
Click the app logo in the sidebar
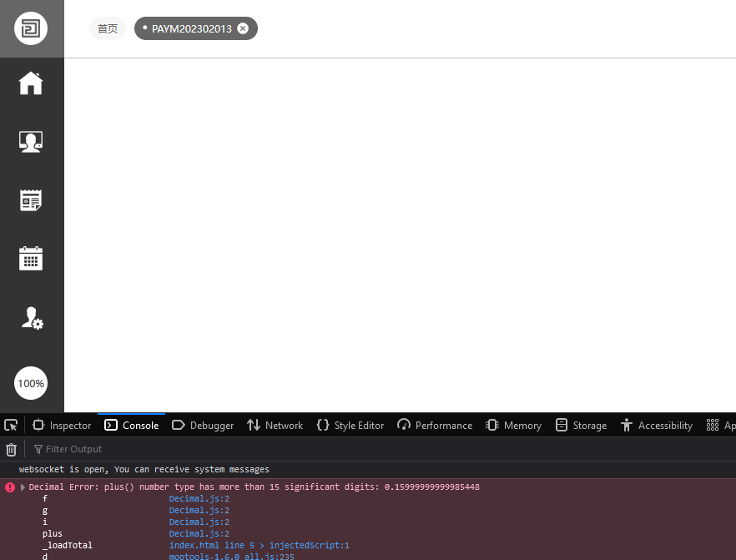(31, 28)
